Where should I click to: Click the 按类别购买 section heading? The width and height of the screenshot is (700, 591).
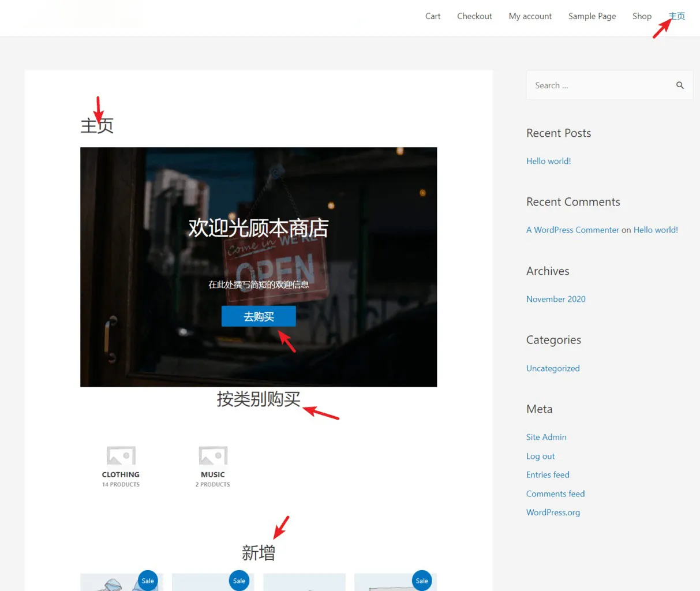click(x=259, y=399)
